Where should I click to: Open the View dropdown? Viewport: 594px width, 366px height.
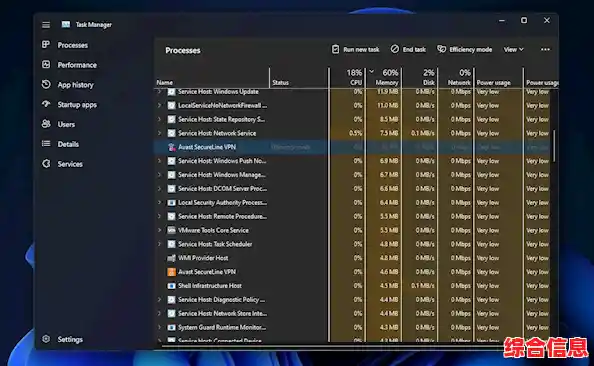(x=513, y=50)
